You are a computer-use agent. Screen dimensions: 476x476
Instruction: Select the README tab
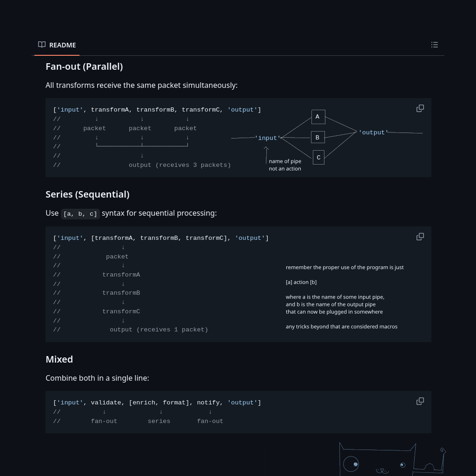point(57,45)
